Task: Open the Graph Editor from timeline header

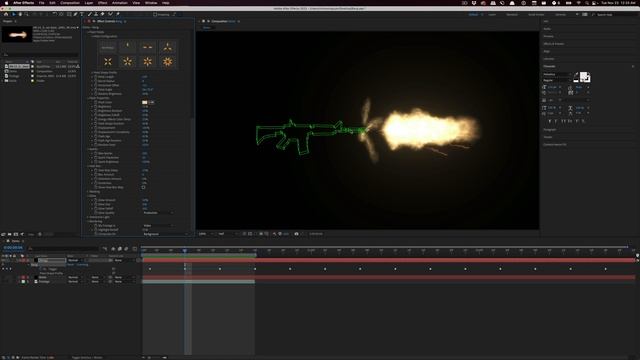Action: [135, 249]
